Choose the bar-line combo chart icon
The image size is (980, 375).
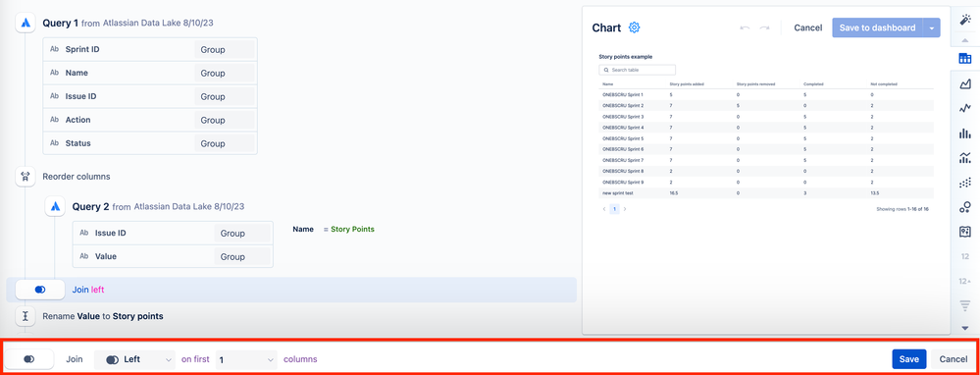965,158
